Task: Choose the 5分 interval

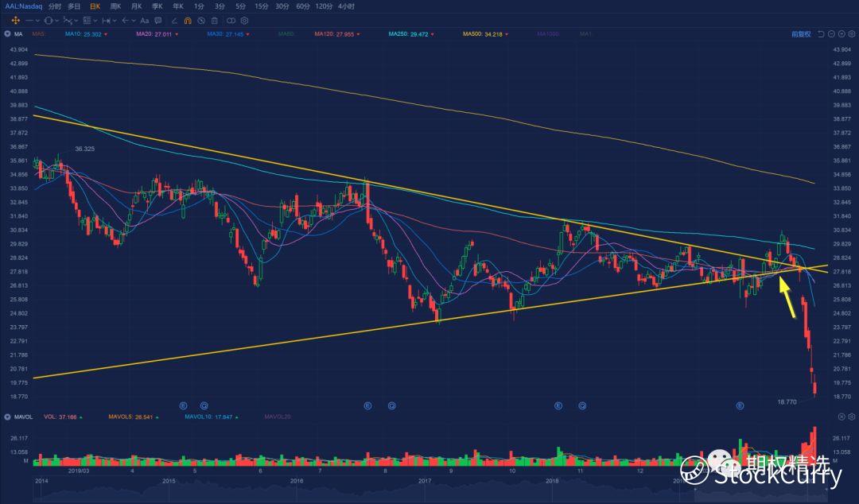Action: [240, 6]
